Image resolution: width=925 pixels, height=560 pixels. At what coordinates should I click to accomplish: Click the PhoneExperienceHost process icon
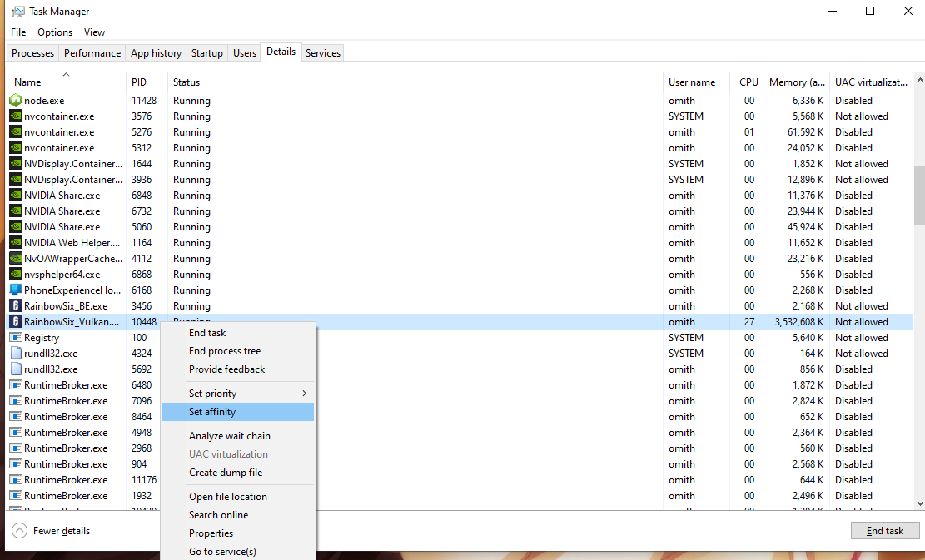coord(16,290)
